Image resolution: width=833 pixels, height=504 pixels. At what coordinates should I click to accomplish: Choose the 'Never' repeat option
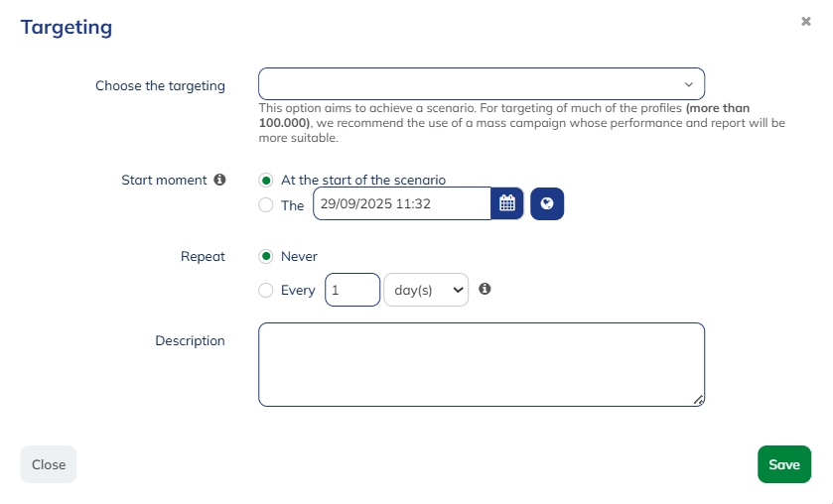tap(265, 256)
